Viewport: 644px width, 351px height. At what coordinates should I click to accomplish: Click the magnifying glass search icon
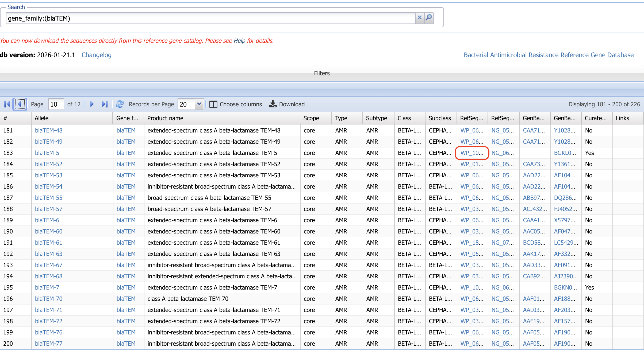[x=429, y=18]
